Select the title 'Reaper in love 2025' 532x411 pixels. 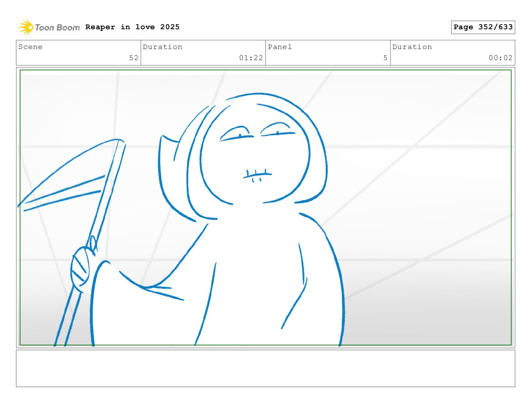[x=132, y=27]
